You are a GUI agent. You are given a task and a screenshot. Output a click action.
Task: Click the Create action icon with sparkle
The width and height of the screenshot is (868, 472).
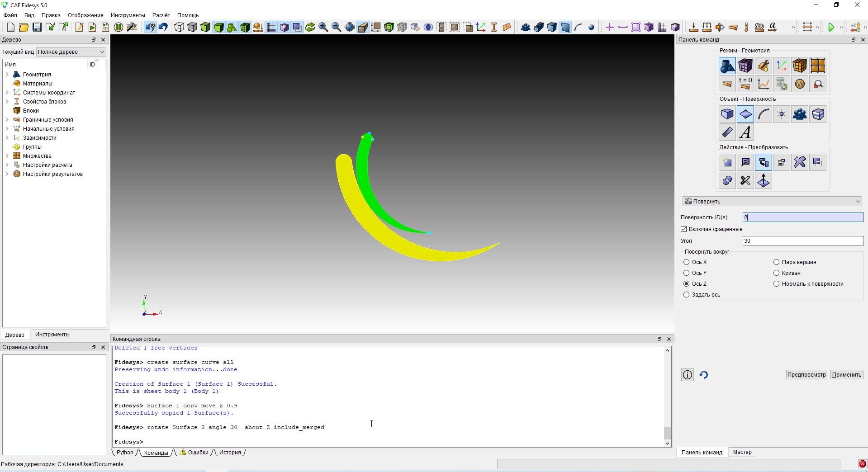click(727, 163)
